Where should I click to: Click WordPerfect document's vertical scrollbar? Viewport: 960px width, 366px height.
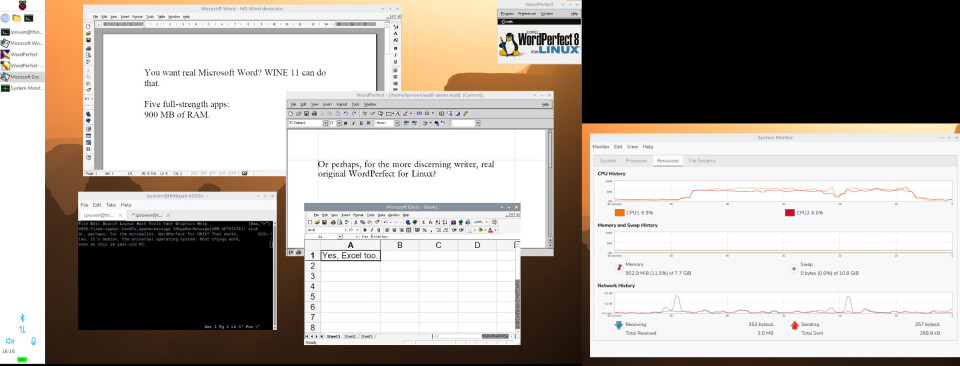[549, 188]
